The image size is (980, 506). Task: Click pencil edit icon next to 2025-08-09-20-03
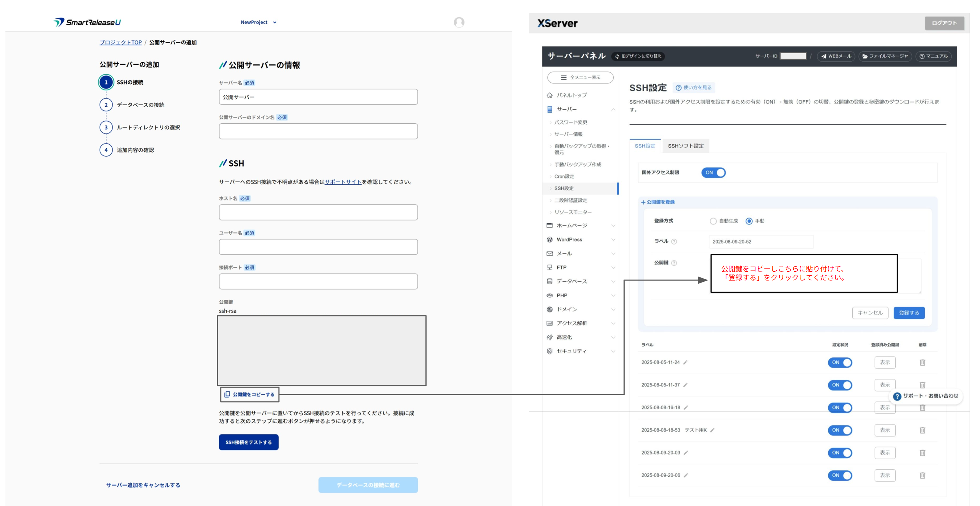point(686,453)
